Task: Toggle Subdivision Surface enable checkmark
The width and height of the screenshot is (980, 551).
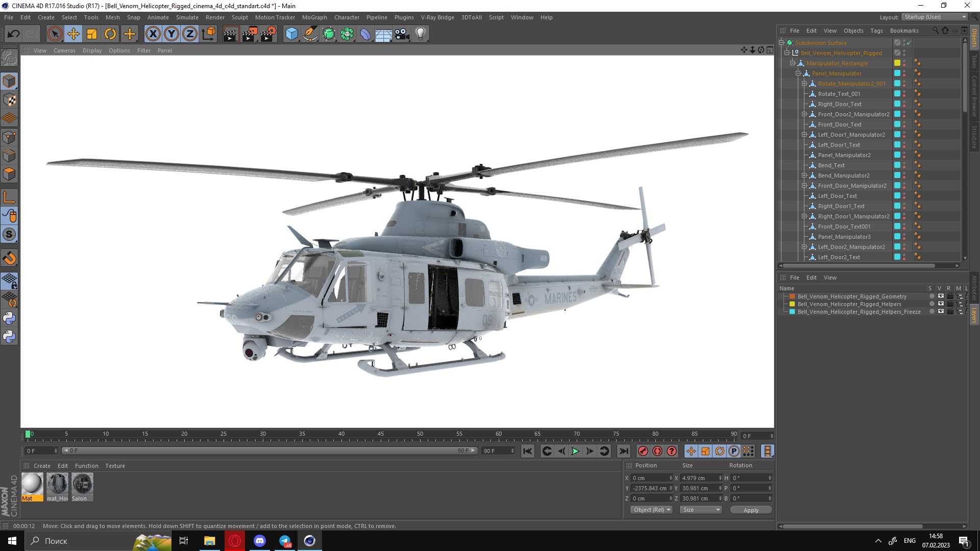Action: point(909,43)
